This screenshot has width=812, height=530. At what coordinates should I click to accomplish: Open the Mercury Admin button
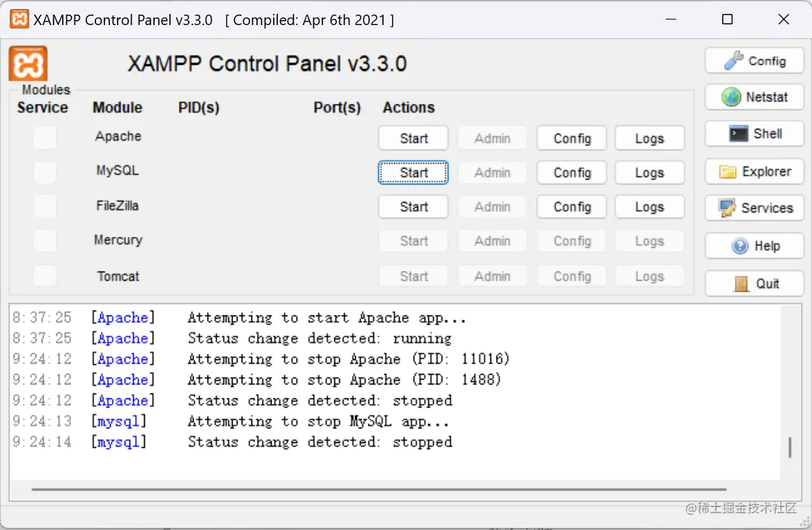(x=492, y=241)
